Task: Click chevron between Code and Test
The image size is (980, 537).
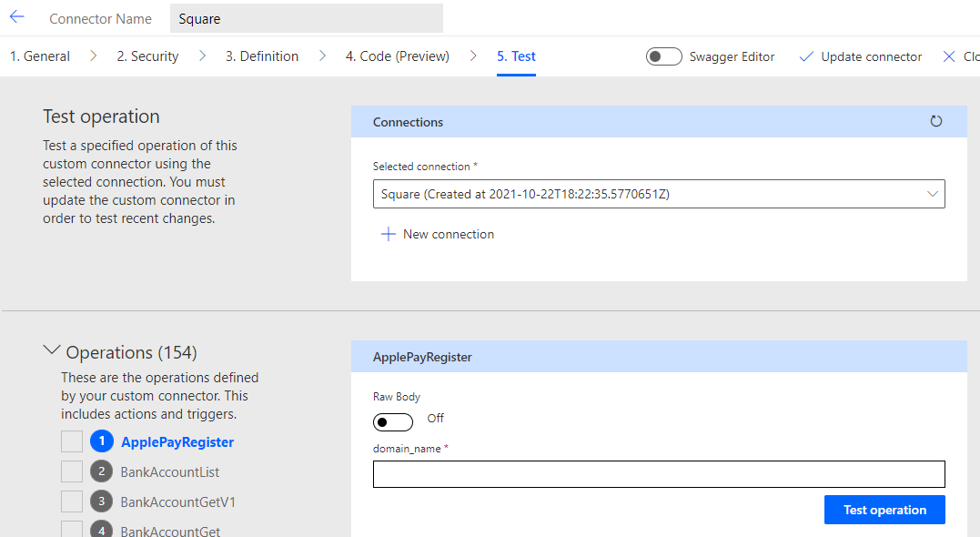Action: [x=473, y=56]
